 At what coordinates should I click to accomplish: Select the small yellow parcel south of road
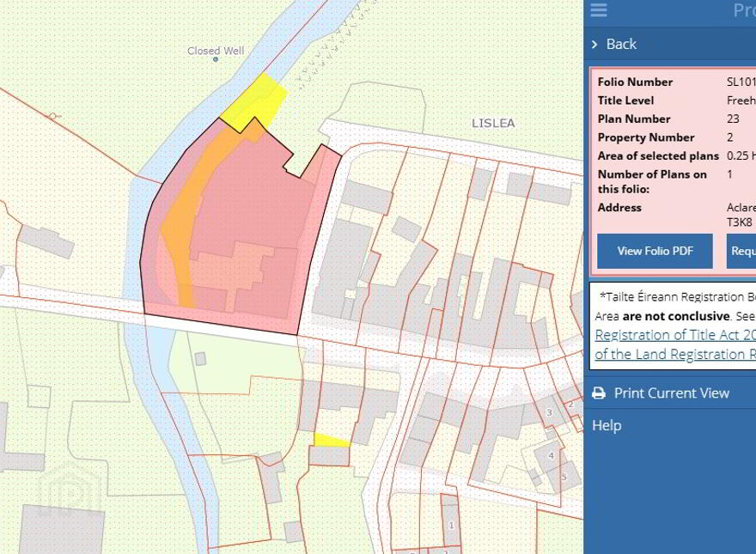click(331, 441)
